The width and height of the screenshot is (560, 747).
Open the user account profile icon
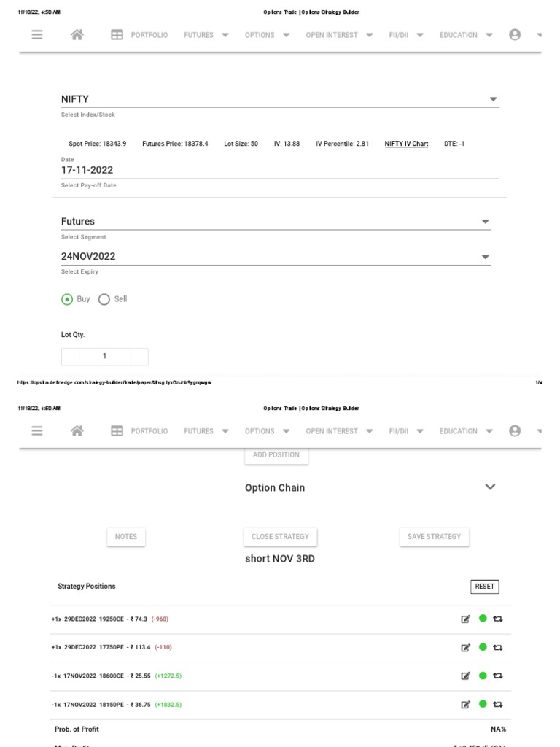pos(515,35)
